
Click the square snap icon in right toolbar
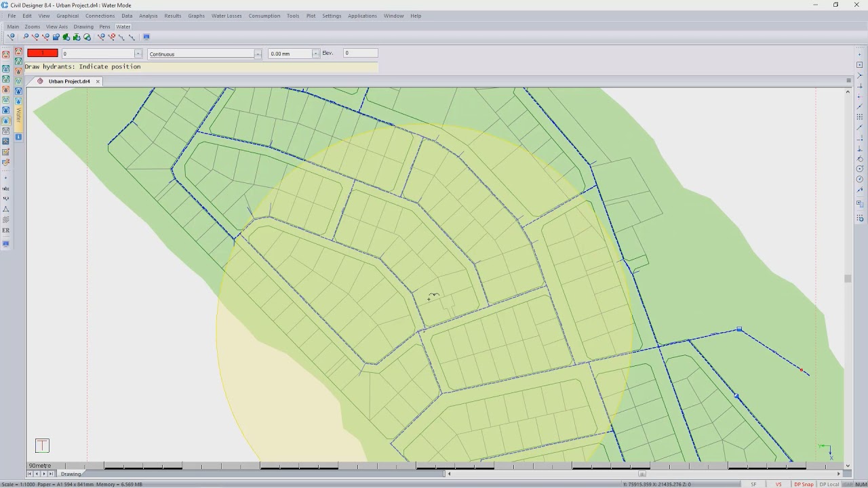coord(860,64)
